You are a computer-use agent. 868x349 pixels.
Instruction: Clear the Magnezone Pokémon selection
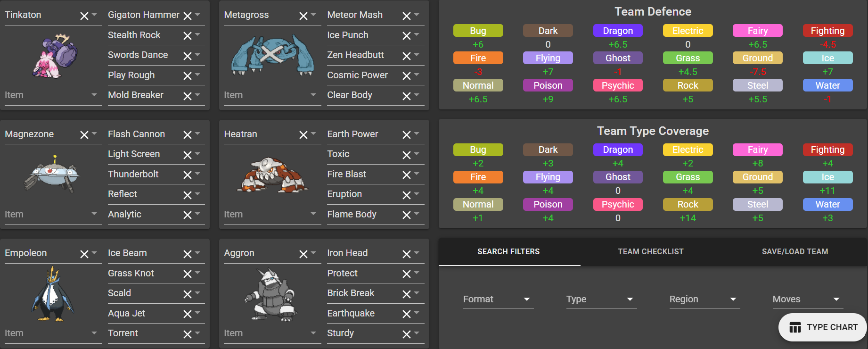pos(84,135)
